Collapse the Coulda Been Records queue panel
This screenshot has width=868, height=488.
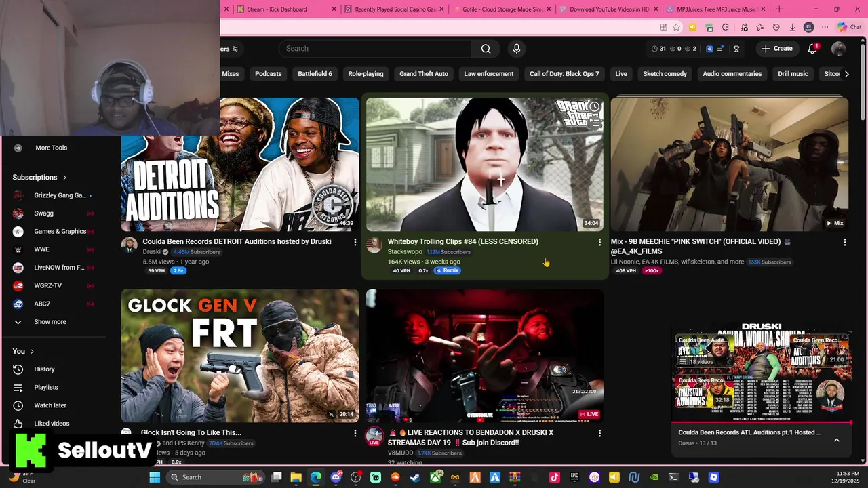(x=836, y=440)
